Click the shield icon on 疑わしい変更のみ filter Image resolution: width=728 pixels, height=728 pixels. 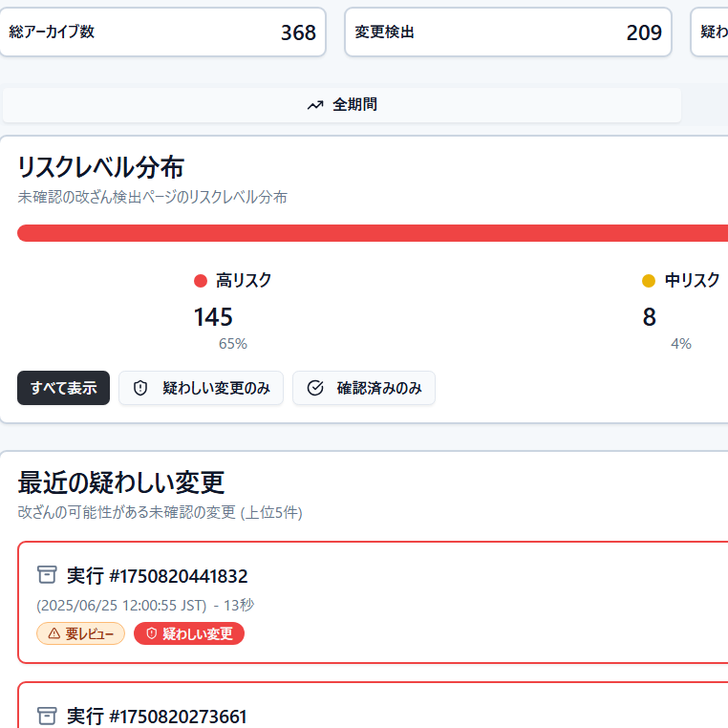(x=140, y=388)
